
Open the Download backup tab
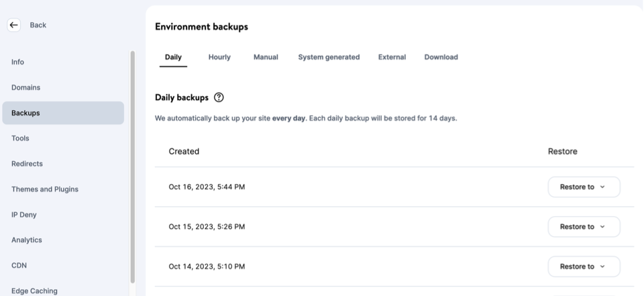coord(441,57)
